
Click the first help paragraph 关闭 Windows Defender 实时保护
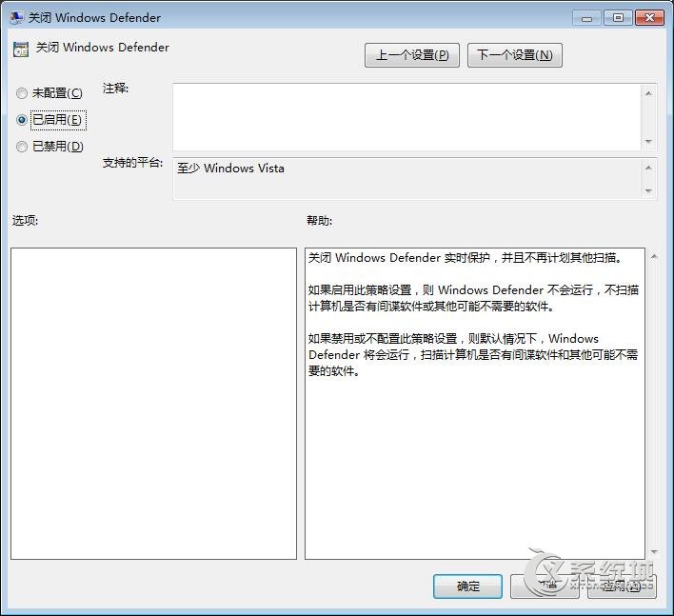coord(465,257)
